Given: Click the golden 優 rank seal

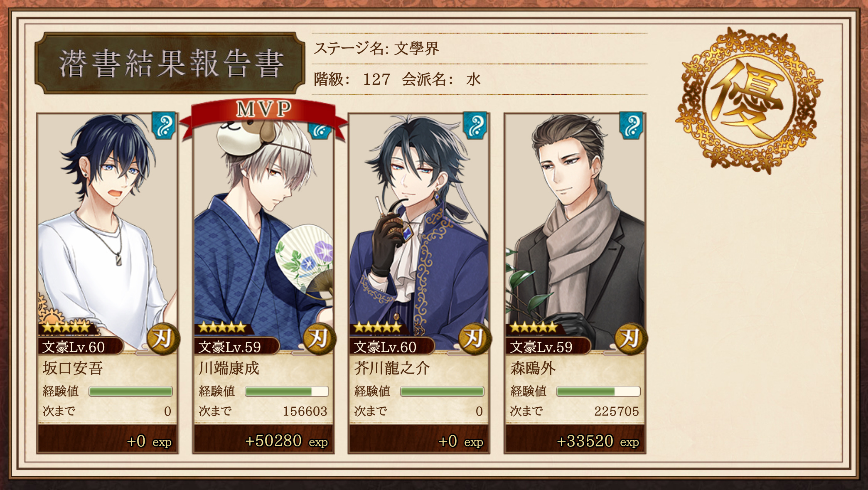Looking at the screenshot, I should (749, 101).
